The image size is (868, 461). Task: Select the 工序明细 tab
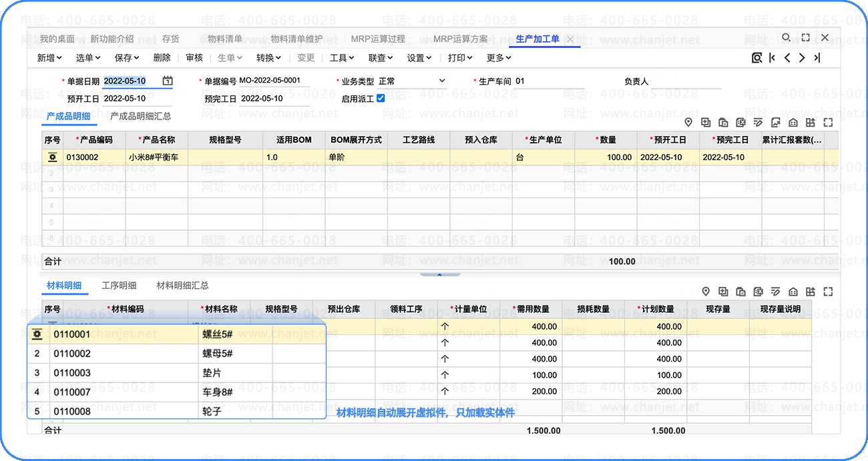coord(119,286)
